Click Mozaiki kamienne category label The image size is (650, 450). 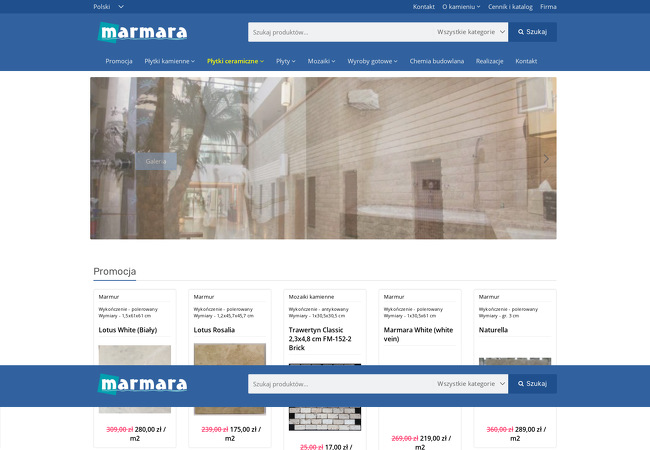(311, 297)
